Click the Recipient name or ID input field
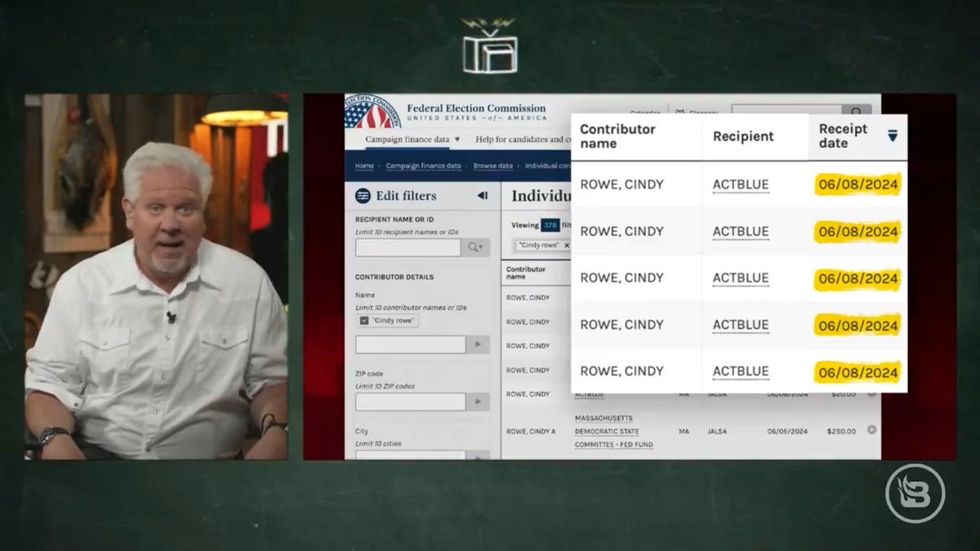Image resolution: width=980 pixels, height=551 pixels. [x=408, y=247]
